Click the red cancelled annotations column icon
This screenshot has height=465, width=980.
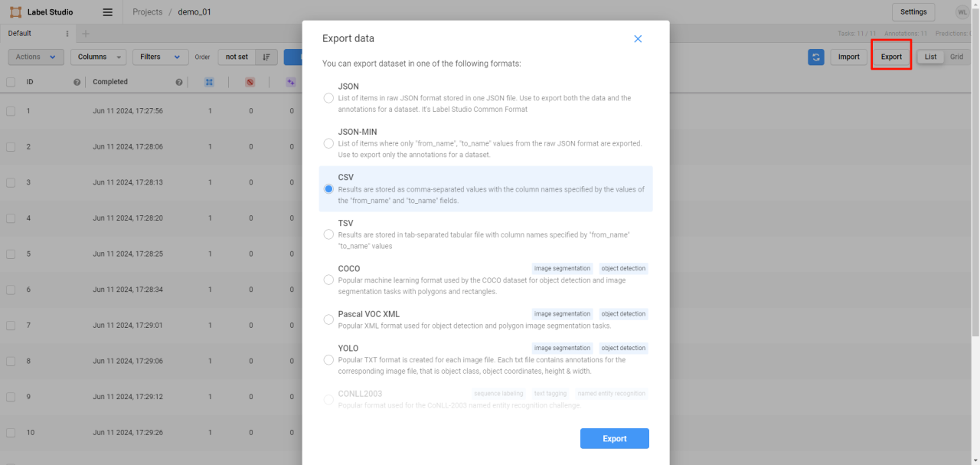(x=250, y=82)
